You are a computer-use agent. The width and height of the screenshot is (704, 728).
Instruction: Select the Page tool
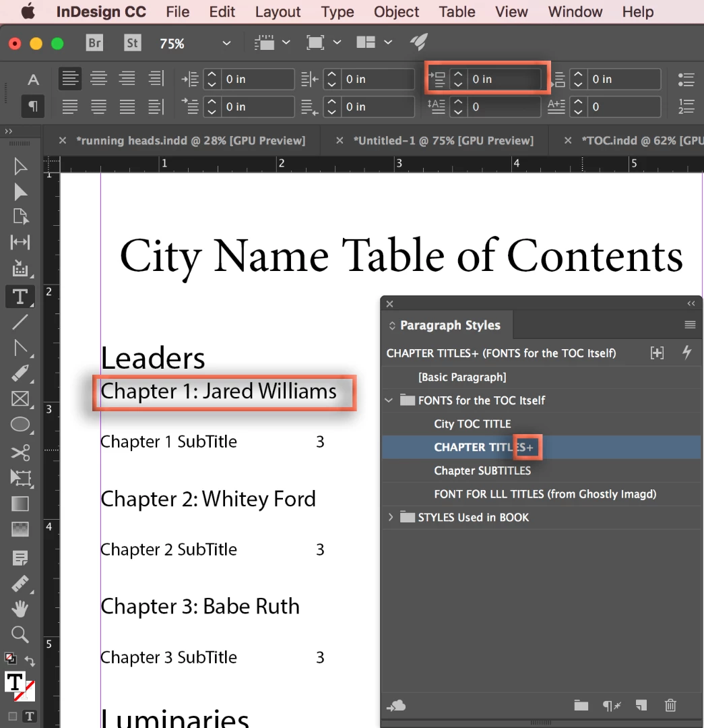(x=20, y=217)
